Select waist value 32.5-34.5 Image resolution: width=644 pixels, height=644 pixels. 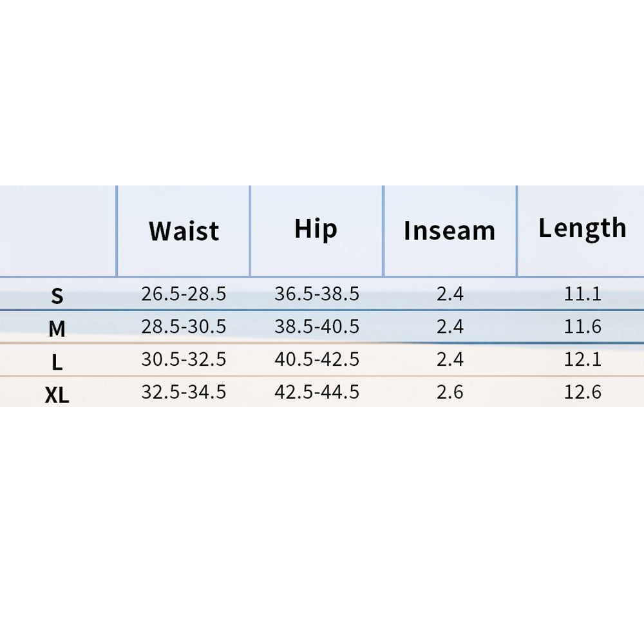point(184,392)
